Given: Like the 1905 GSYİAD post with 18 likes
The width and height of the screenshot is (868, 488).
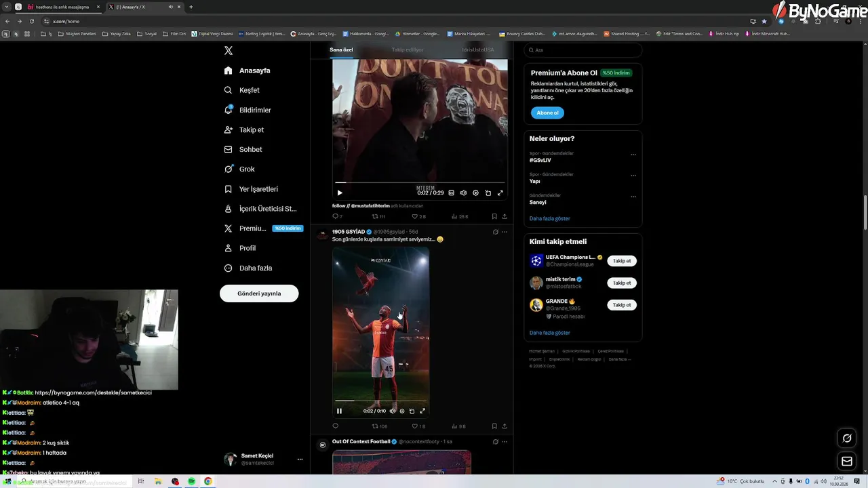Looking at the screenshot, I should pyautogui.click(x=418, y=426).
